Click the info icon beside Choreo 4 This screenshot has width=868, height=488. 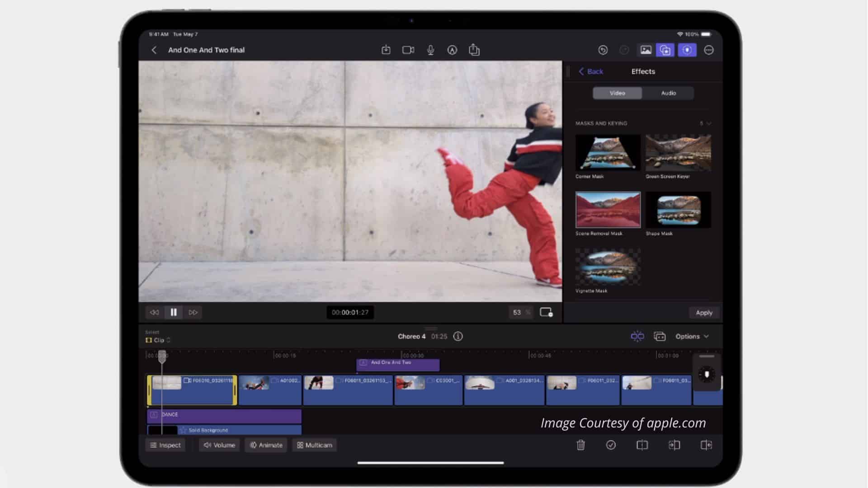[x=458, y=336]
